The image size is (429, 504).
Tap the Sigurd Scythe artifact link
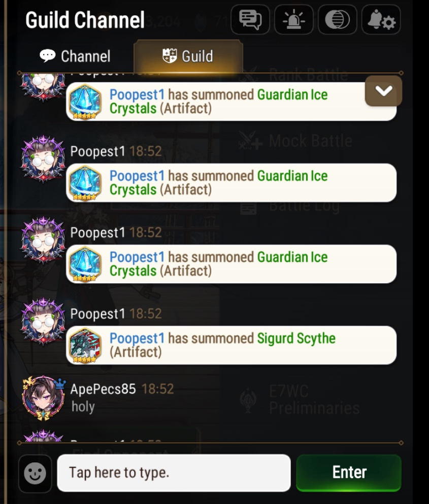pos(296,338)
